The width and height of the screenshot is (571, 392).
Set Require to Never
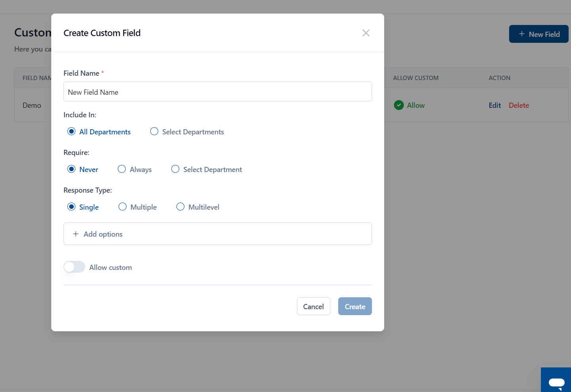[x=71, y=169]
